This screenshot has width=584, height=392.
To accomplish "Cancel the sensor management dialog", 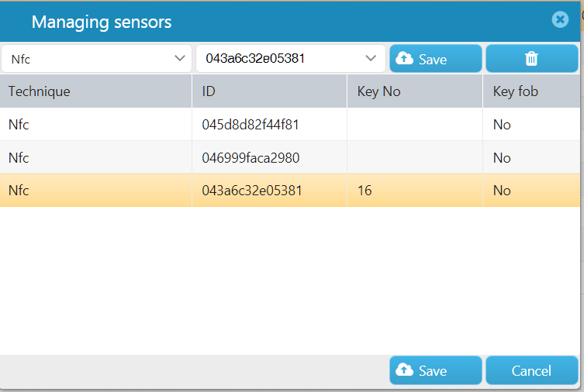I will (531, 370).
